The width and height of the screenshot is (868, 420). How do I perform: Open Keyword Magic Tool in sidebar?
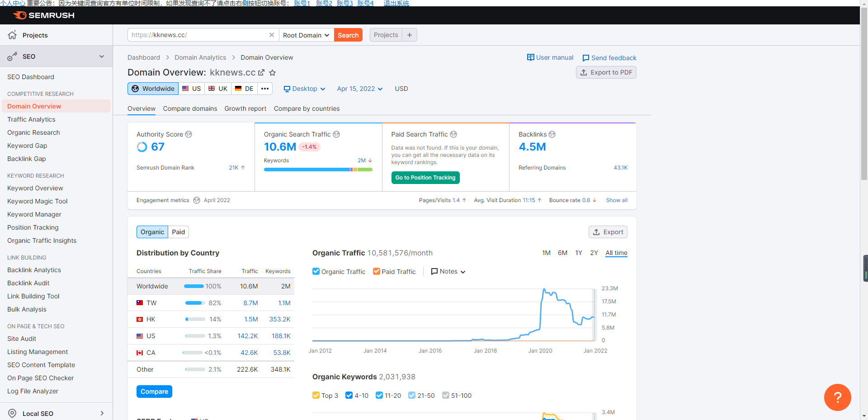[37, 201]
